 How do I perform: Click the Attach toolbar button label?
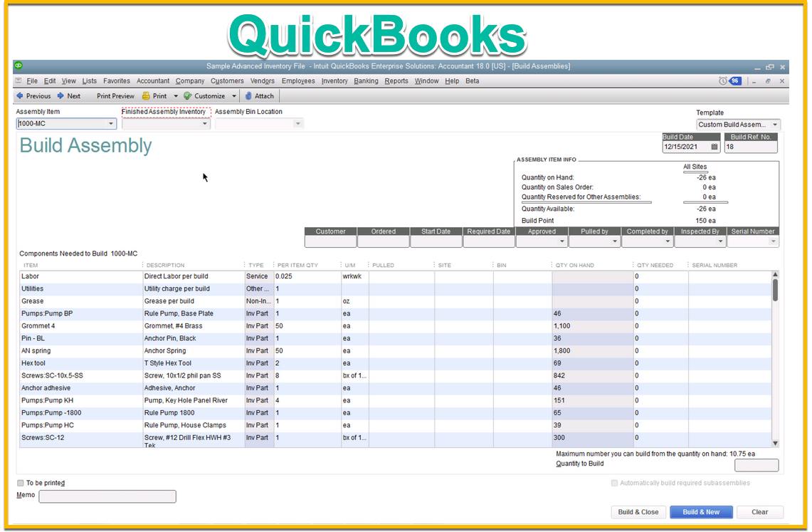[x=264, y=96]
